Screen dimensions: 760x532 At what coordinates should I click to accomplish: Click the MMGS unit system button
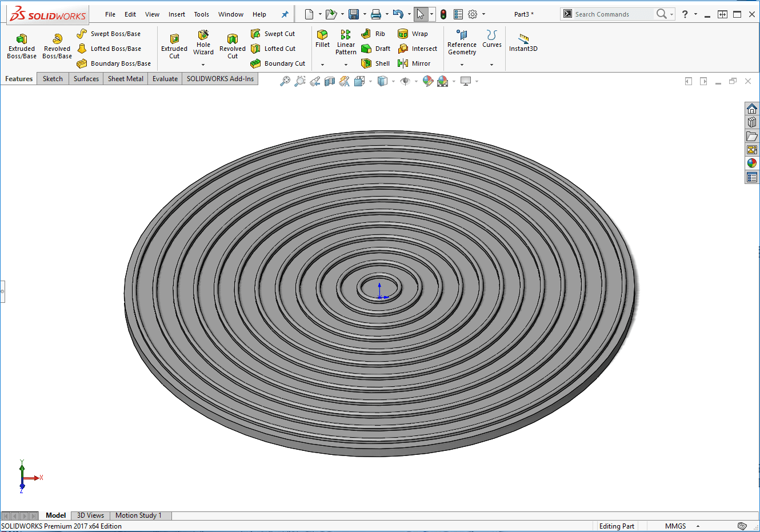(x=675, y=526)
